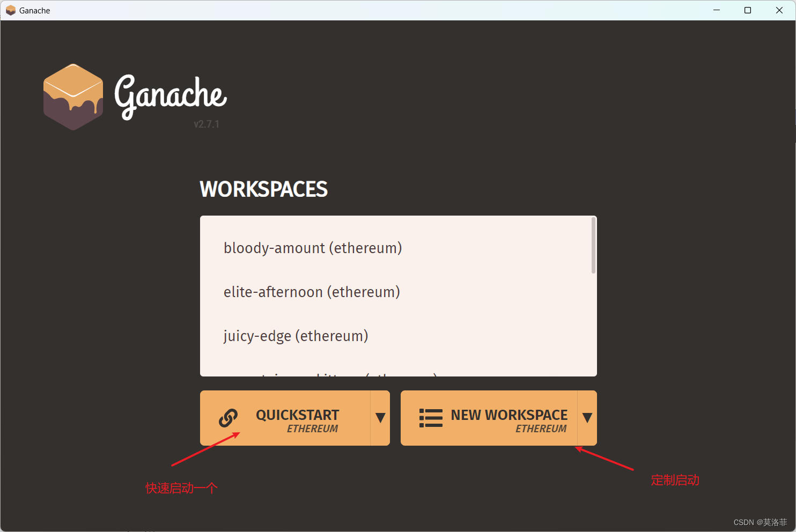Screen dimensions: 796x532
Task: Click the list icon on New Workspace
Action: 431,418
